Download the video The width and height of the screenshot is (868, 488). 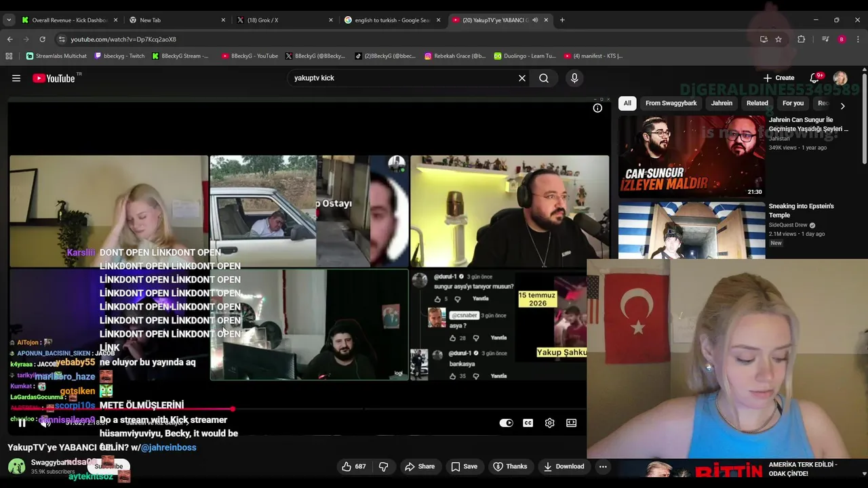point(563,466)
